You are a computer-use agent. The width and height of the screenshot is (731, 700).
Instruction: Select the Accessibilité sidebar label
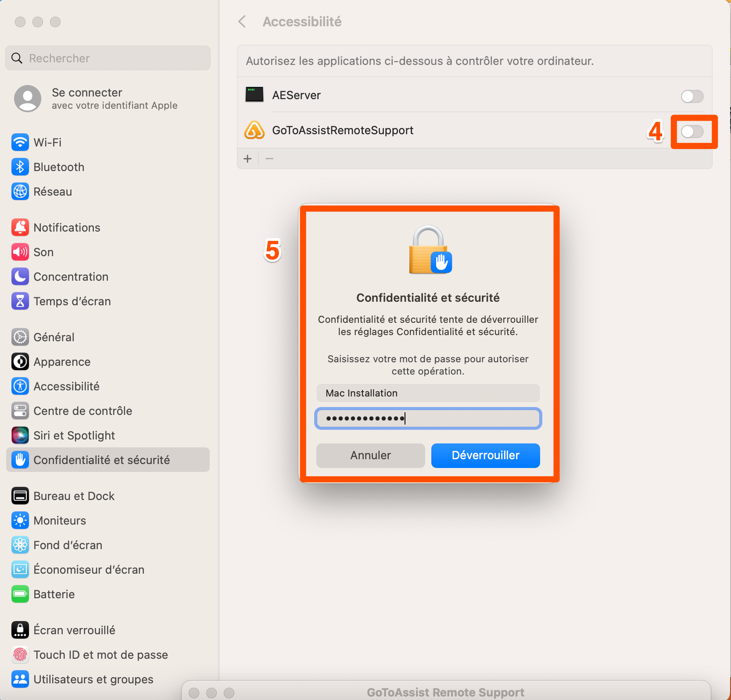67,386
